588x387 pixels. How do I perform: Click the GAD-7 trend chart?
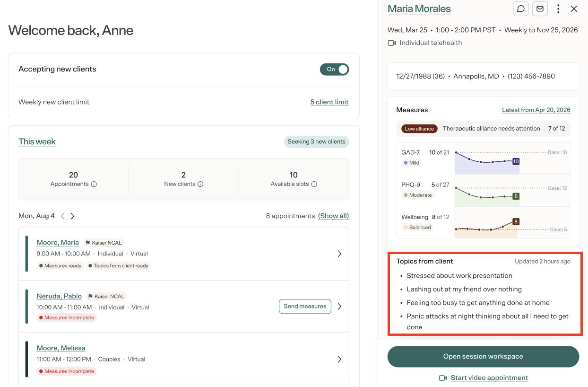tap(512, 158)
